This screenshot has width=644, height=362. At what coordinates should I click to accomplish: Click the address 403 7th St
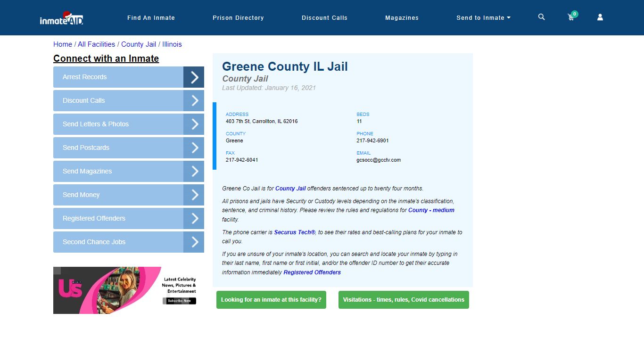coord(262,121)
